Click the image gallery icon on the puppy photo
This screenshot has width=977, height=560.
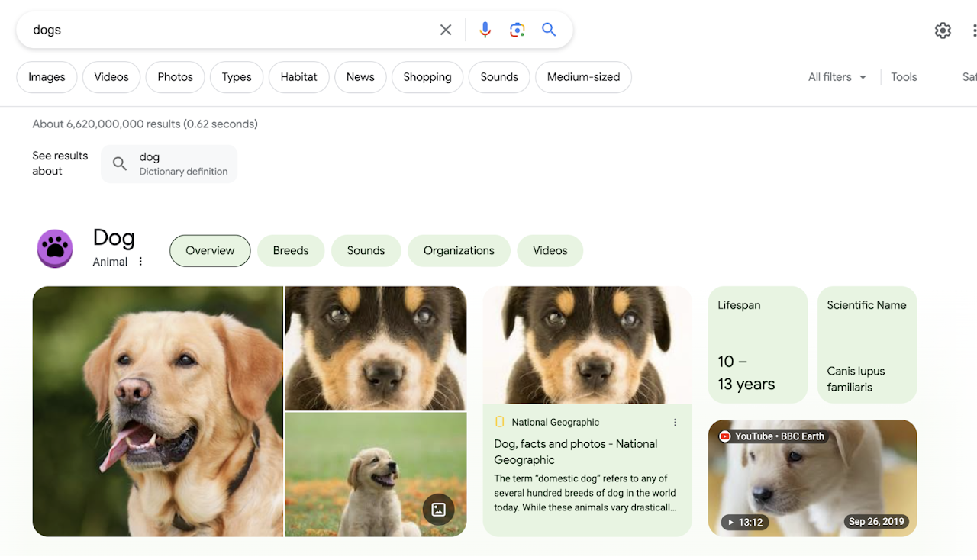pos(438,509)
